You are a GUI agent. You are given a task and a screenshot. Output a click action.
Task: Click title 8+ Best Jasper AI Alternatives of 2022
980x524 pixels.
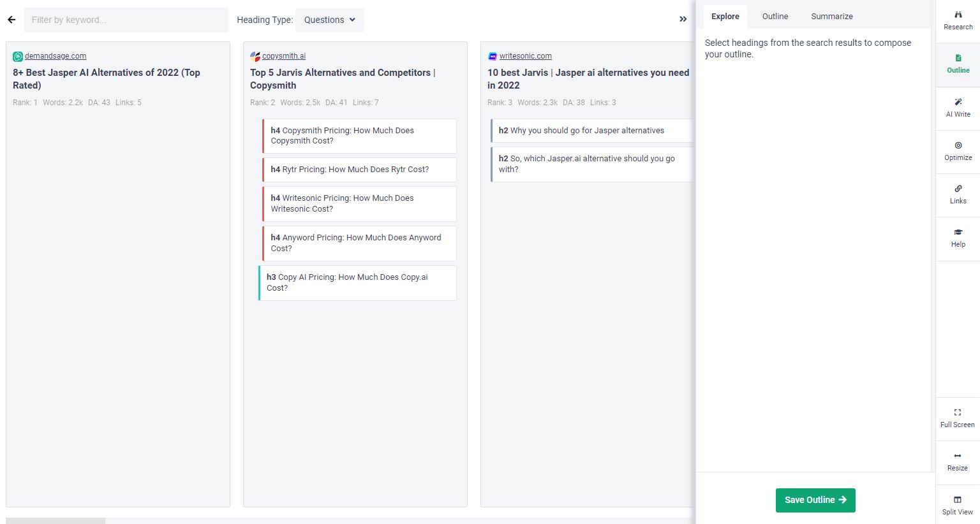pos(107,79)
